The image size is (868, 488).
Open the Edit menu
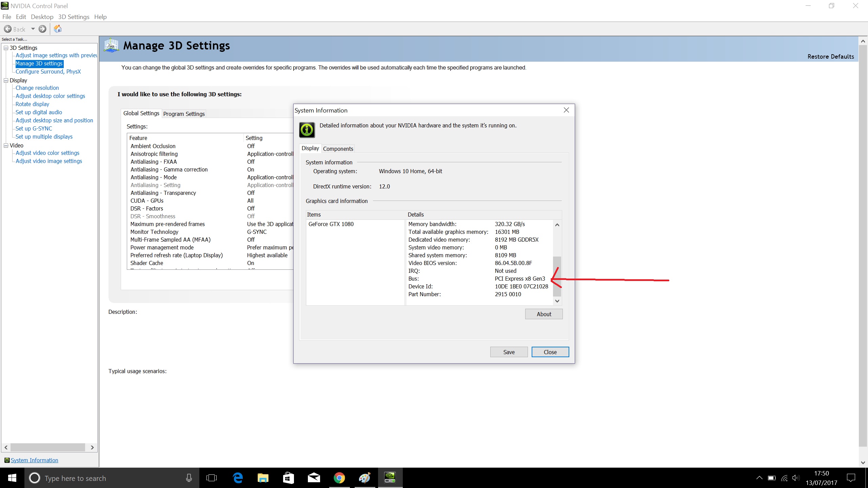pyautogui.click(x=21, y=17)
